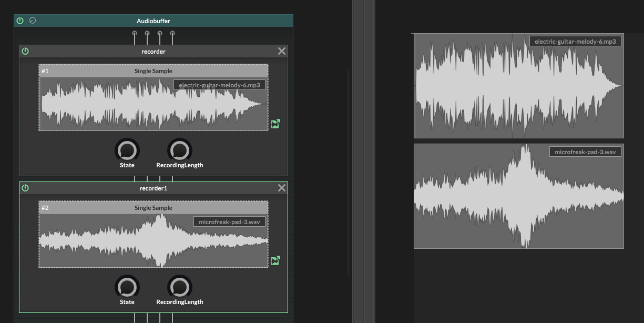Select the #1 Single Sample header
This screenshot has width=644, height=323.
pyautogui.click(x=153, y=71)
